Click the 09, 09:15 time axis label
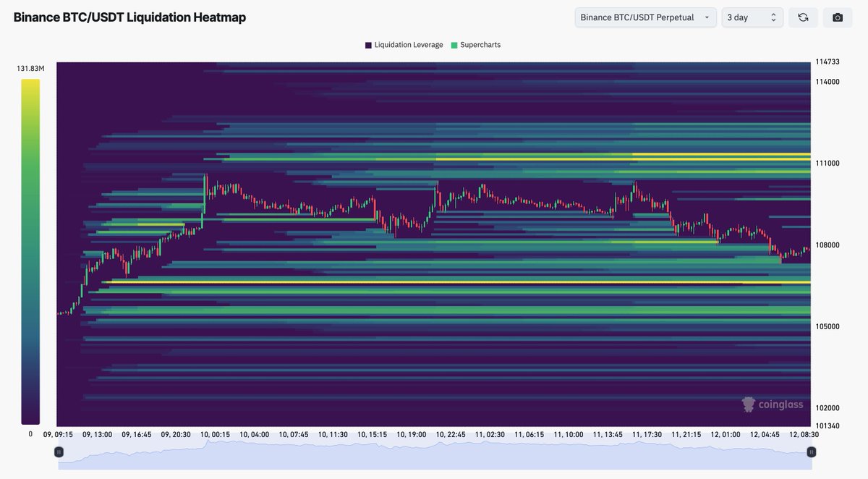The height and width of the screenshot is (479, 868). (x=58, y=435)
